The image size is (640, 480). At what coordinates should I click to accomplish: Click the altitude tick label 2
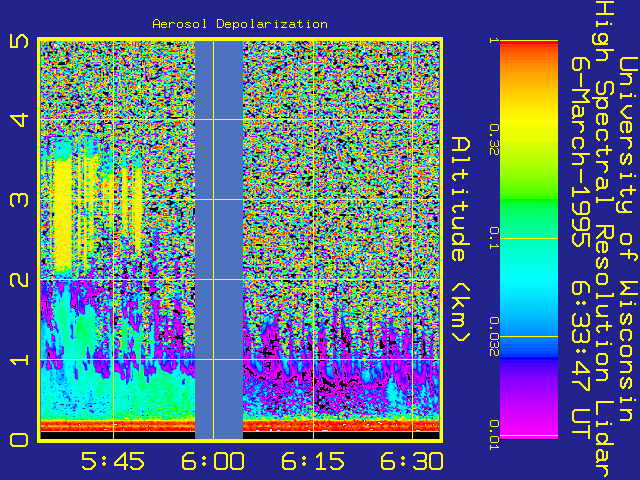[x=19, y=280]
